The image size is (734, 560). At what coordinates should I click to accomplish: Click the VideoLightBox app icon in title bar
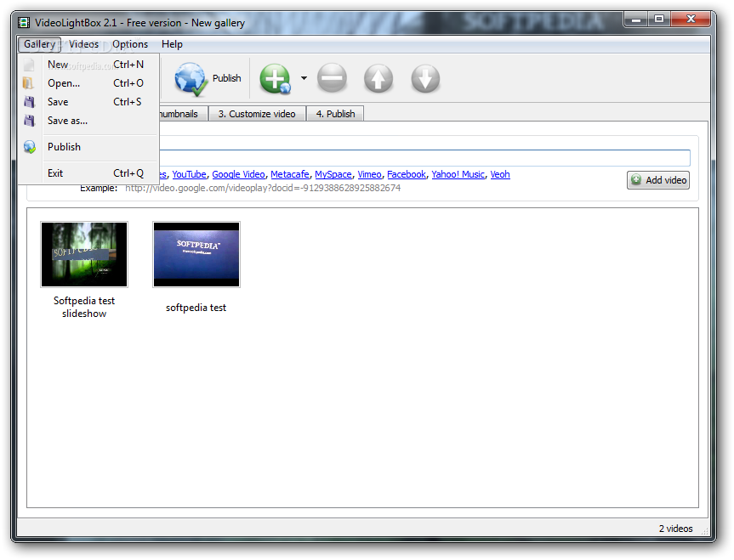[x=24, y=22]
